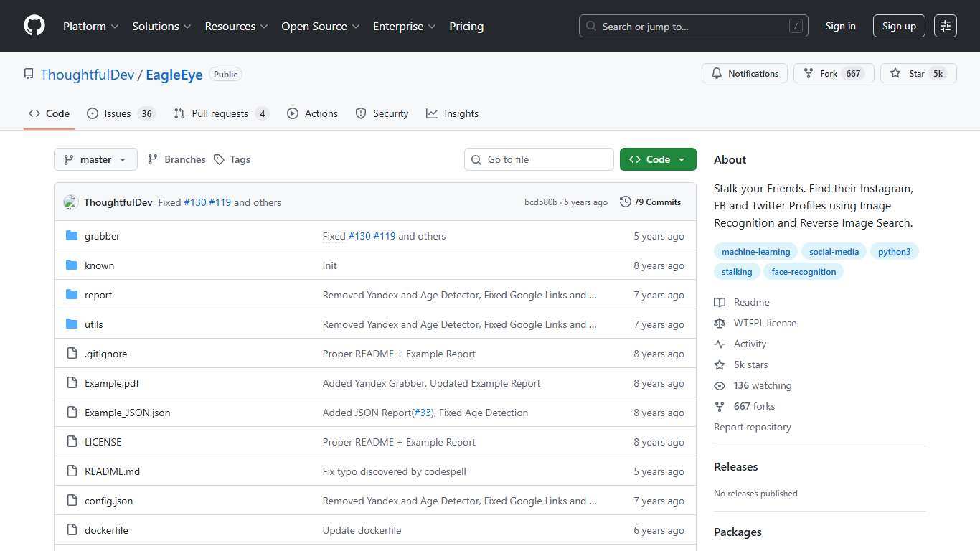Open the Copilot menu icon in header

(945, 26)
